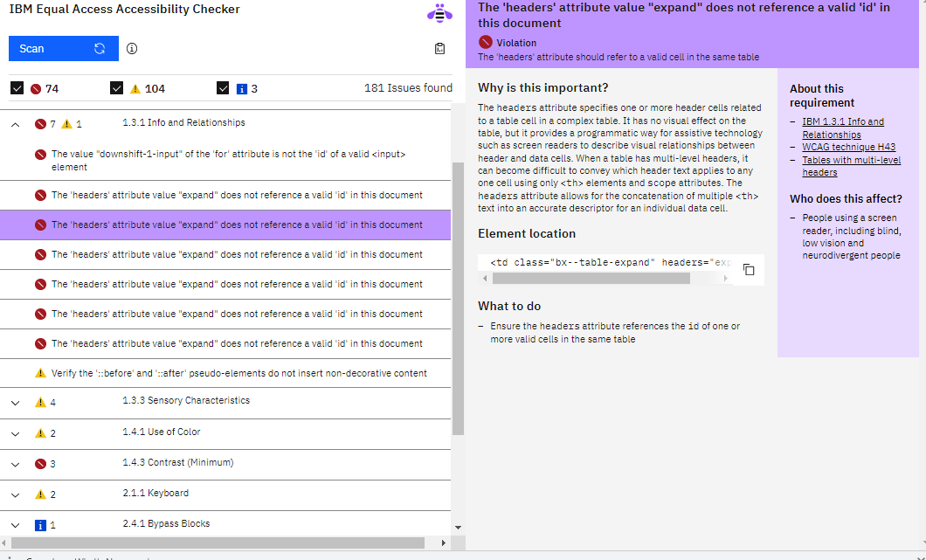The width and height of the screenshot is (926, 560).
Task: Click info icon in 2.4.1 Bypass Blocks row
Action: [x=40, y=525]
